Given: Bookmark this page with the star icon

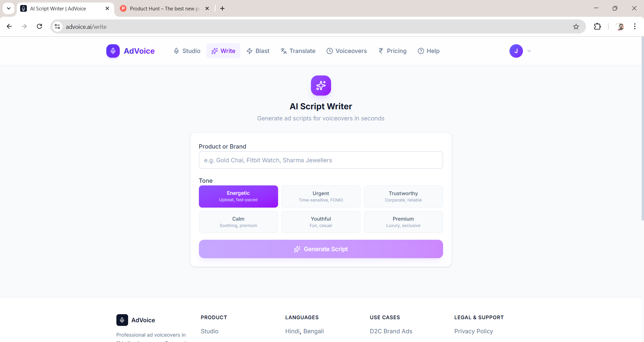Looking at the screenshot, I should (576, 26).
